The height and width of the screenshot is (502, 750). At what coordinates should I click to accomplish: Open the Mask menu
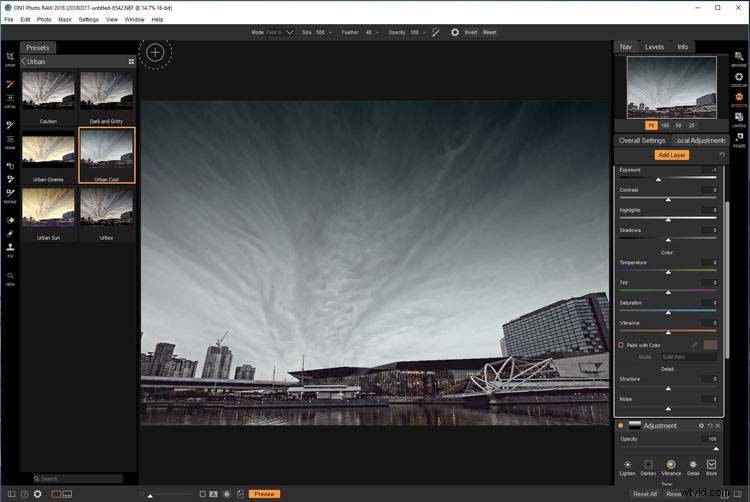(65, 20)
